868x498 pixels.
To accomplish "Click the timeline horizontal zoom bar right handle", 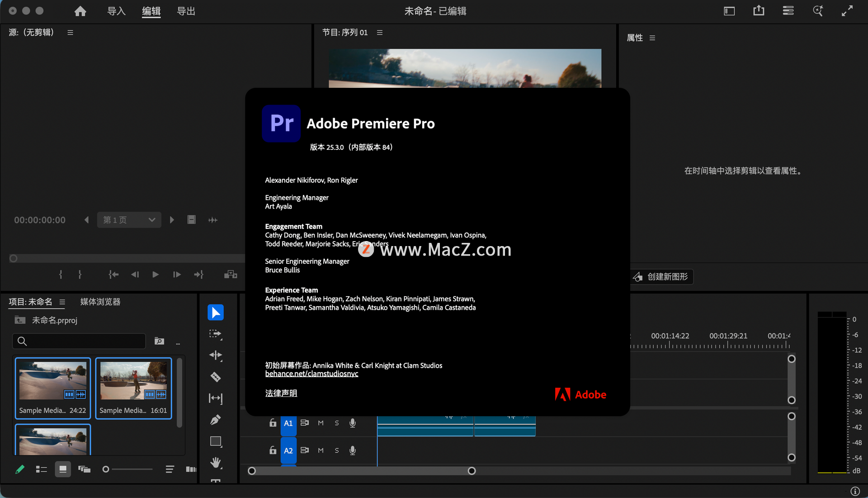I will [x=472, y=471].
